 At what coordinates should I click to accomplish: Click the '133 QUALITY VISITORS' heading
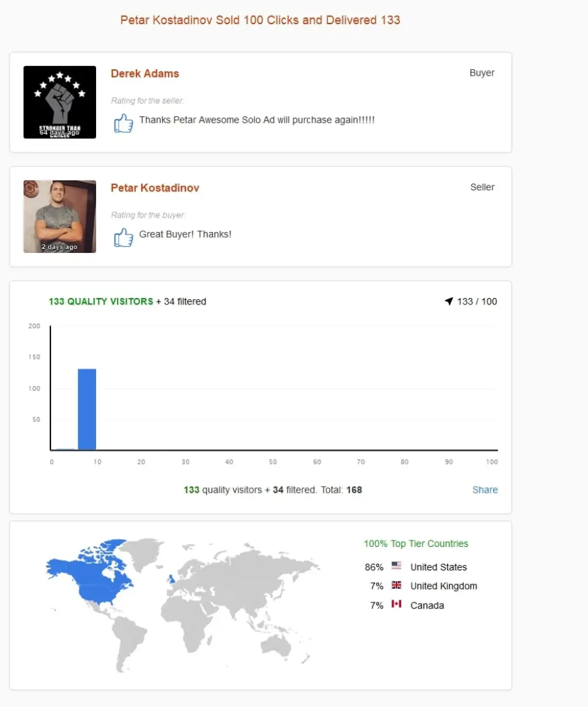(x=101, y=301)
